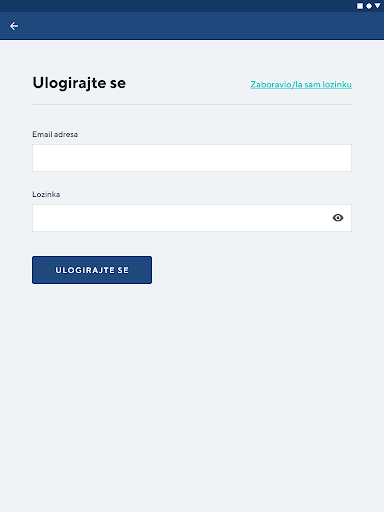The height and width of the screenshot is (512, 384).
Task: Click the divider line under the heading
Action: click(x=192, y=105)
